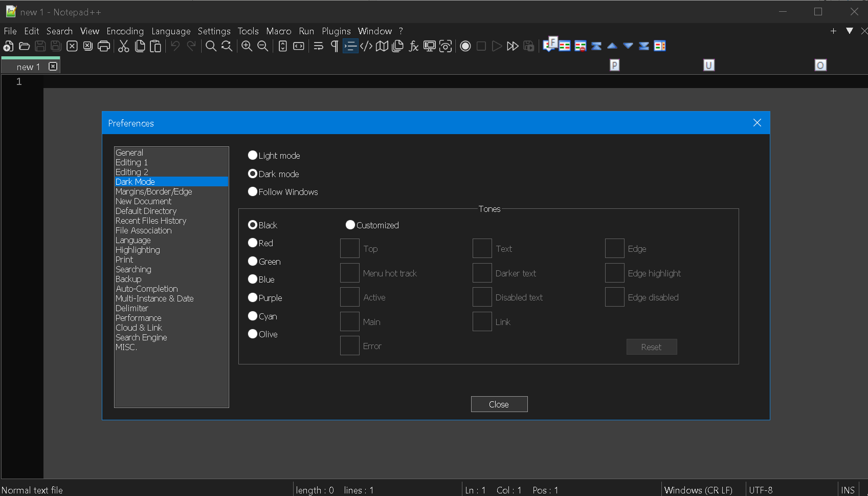Zoom in using the toolbar zoom-in icon
The height and width of the screenshot is (496, 868).
[x=246, y=46]
